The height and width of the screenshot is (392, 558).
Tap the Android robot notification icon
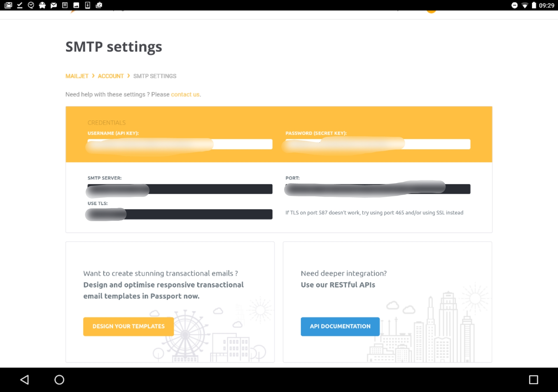[42, 5]
